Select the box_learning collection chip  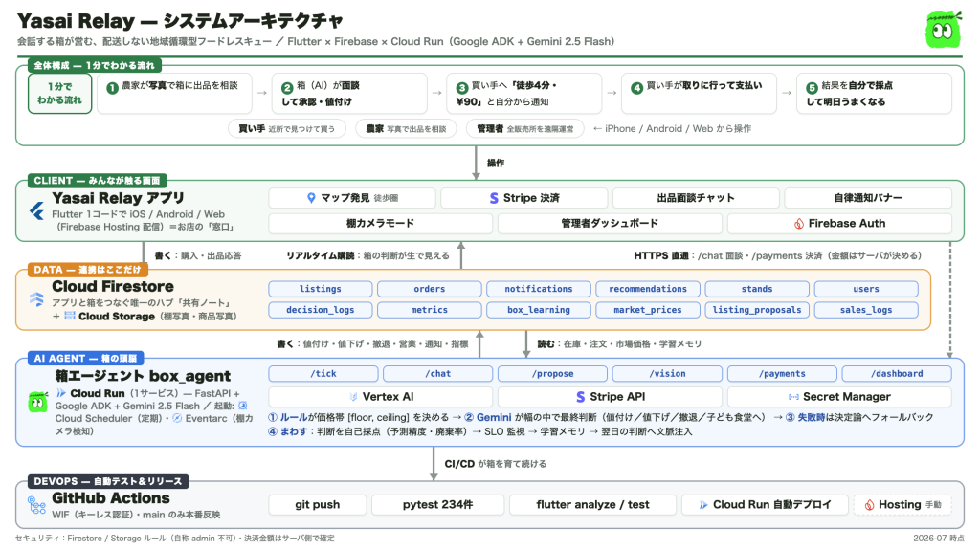point(539,309)
